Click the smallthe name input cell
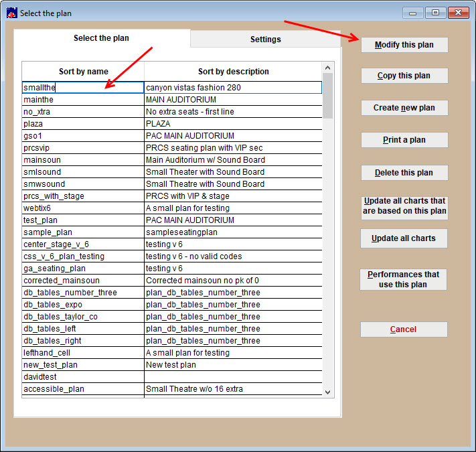Viewport: 476px width, 452px height. pyautogui.click(x=83, y=88)
